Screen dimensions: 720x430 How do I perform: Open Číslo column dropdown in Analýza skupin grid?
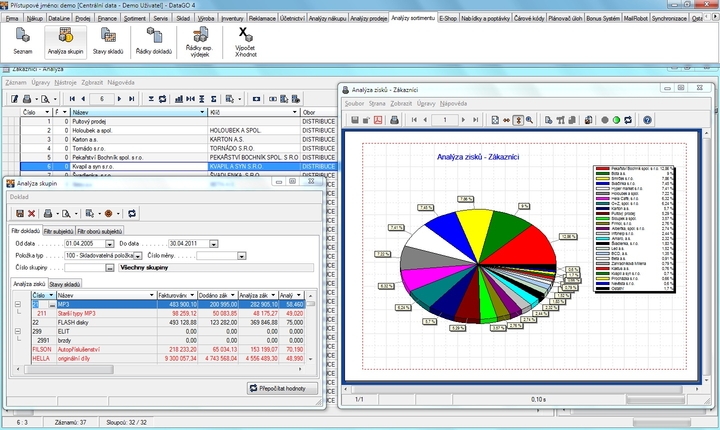[x=51, y=295]
